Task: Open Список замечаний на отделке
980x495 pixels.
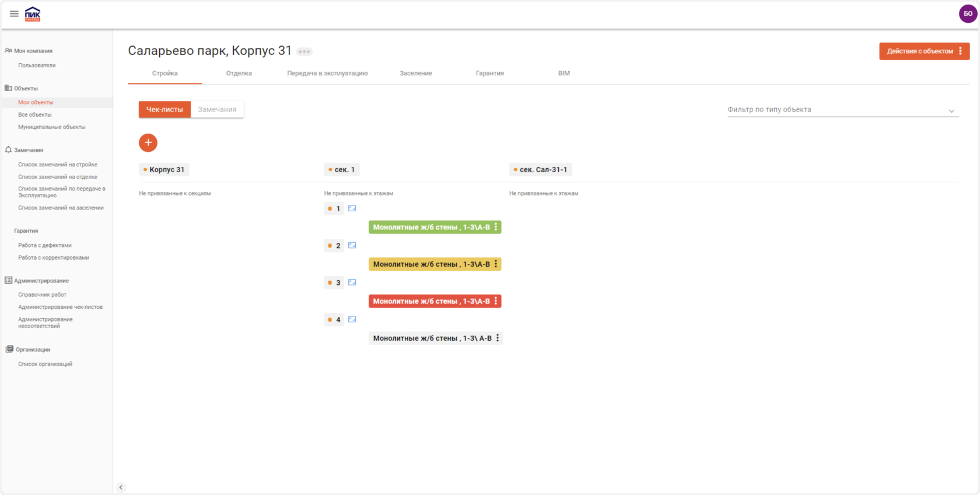Action: (x=58, y=177)
